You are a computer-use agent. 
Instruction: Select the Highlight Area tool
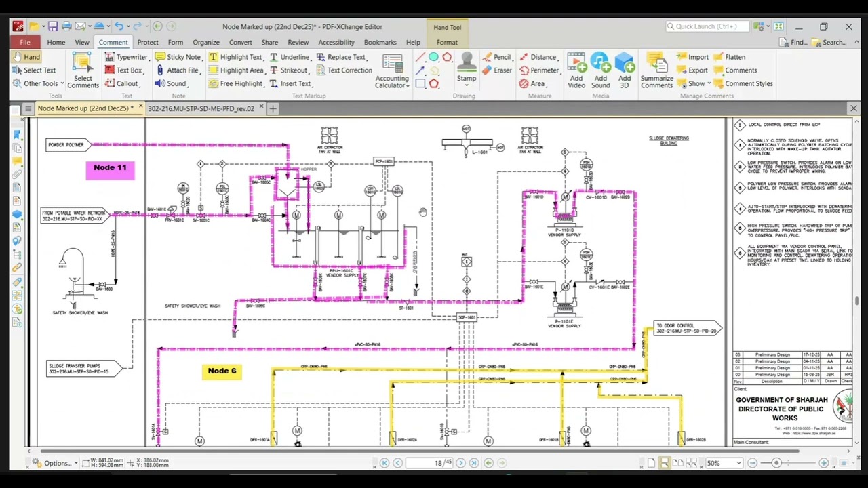236,70
